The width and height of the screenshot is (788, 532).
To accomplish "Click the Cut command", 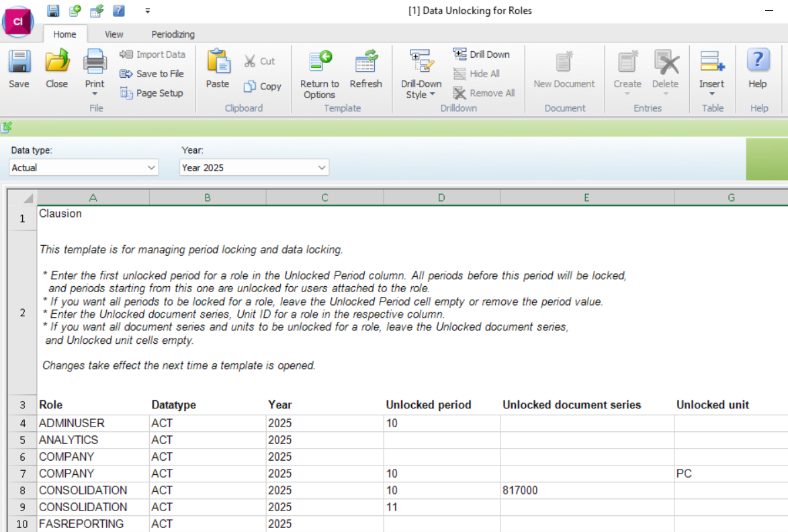I will [259, 60].
